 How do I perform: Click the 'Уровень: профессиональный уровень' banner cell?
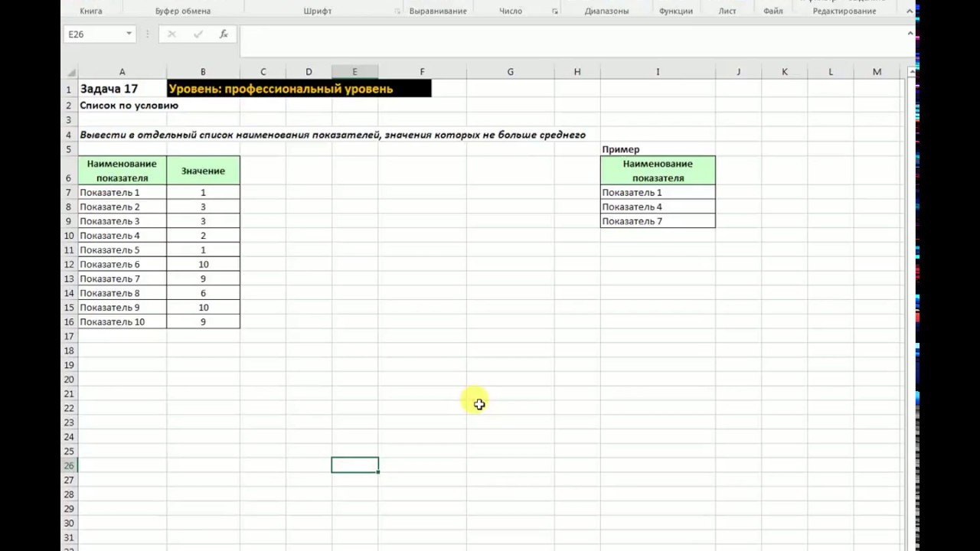coord(299,89)
